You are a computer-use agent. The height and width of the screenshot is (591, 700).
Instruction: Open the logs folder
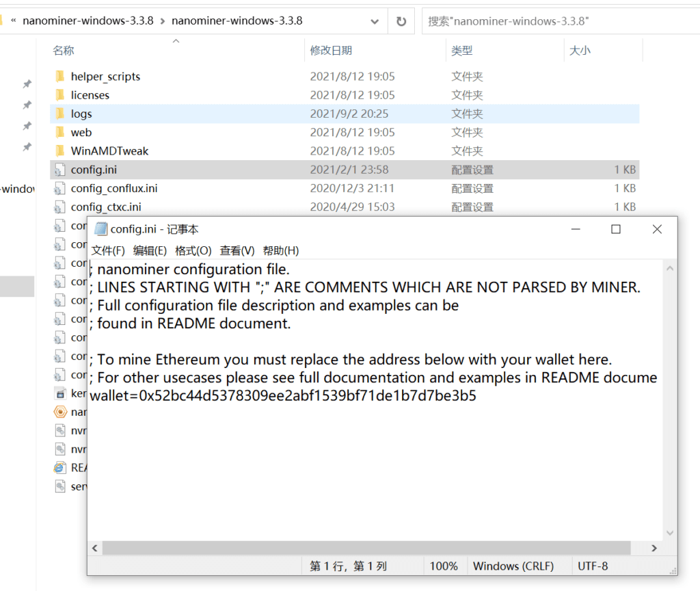click(81, 114)
